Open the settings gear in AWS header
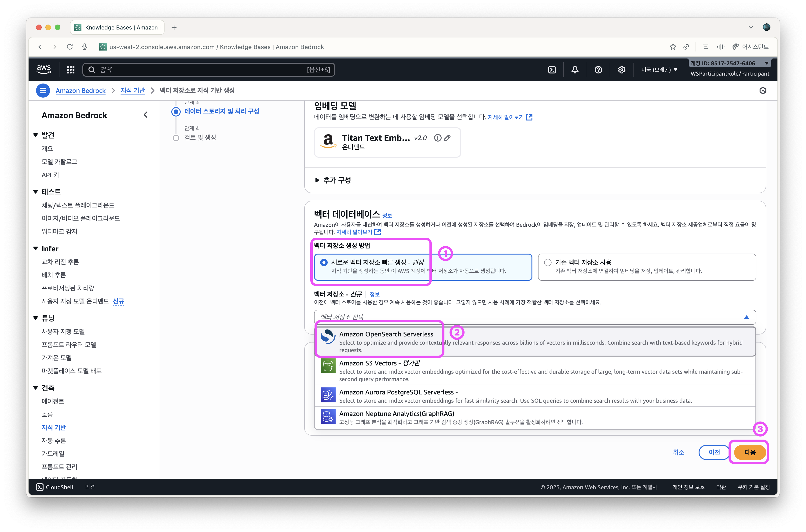The image size is (806, 532). [x=621, y=69]
